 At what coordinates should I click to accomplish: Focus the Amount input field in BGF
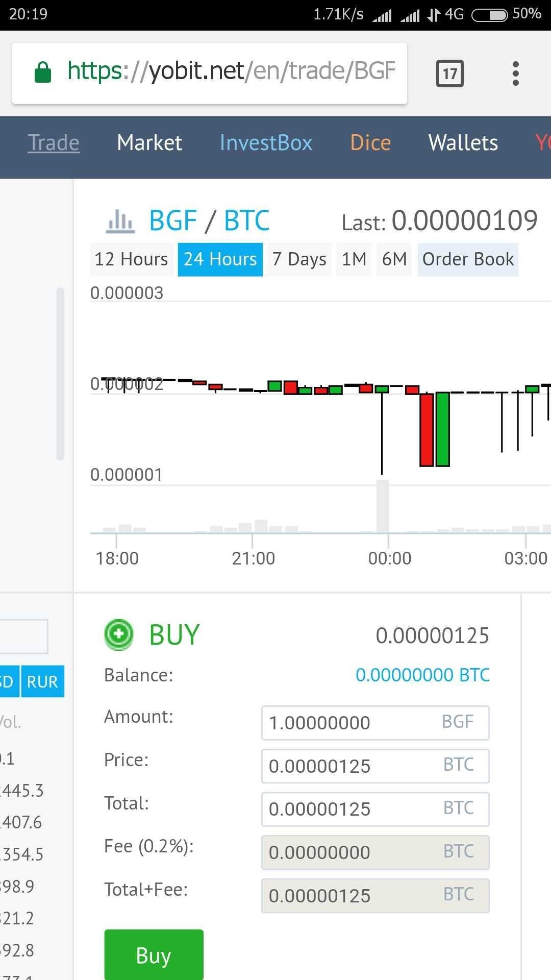click(x=375, y=723)
